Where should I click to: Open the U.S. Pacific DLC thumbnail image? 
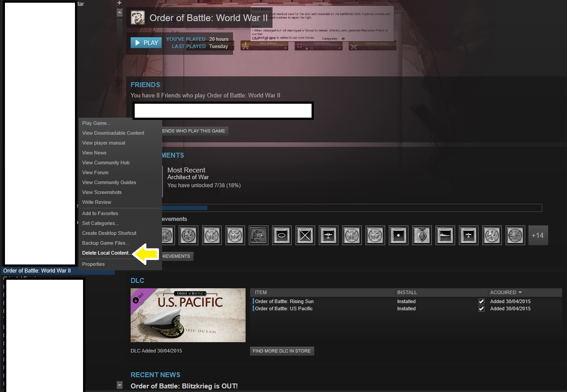pos(188,315)
